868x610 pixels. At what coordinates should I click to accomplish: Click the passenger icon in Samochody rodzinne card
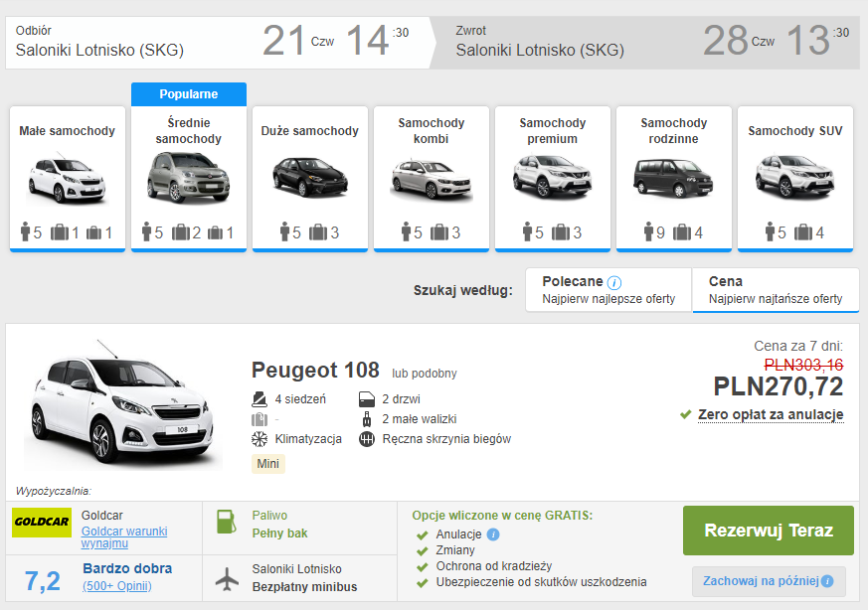pos(648,231)
